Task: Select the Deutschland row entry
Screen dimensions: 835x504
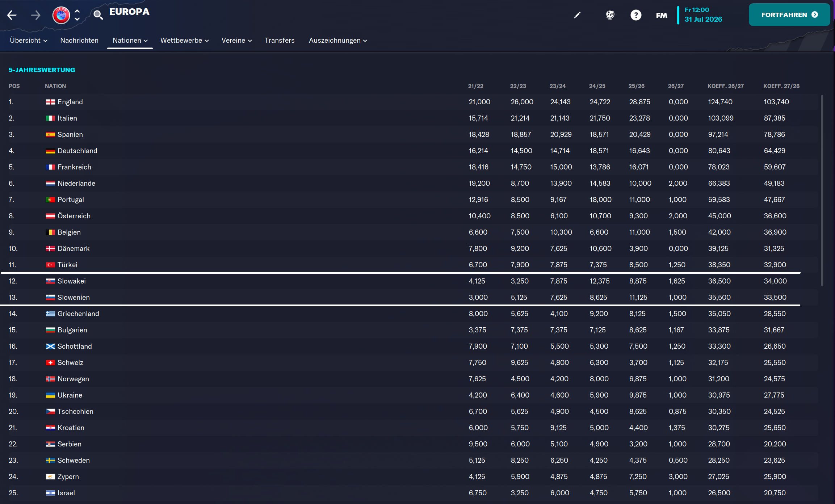Action: 77,151
